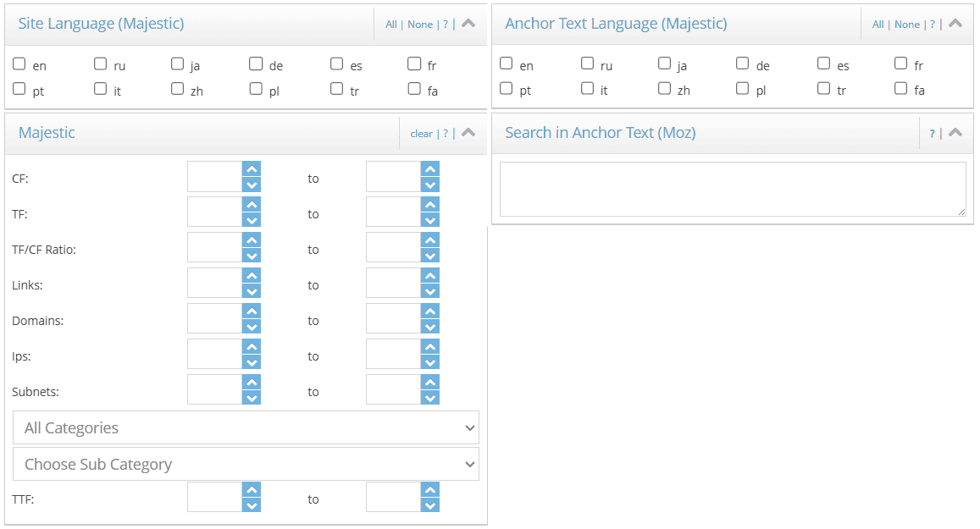Screen dimensions: 980x529
Task: Decrease the TF maximum with the down arrow
Action: pos(431,218)
